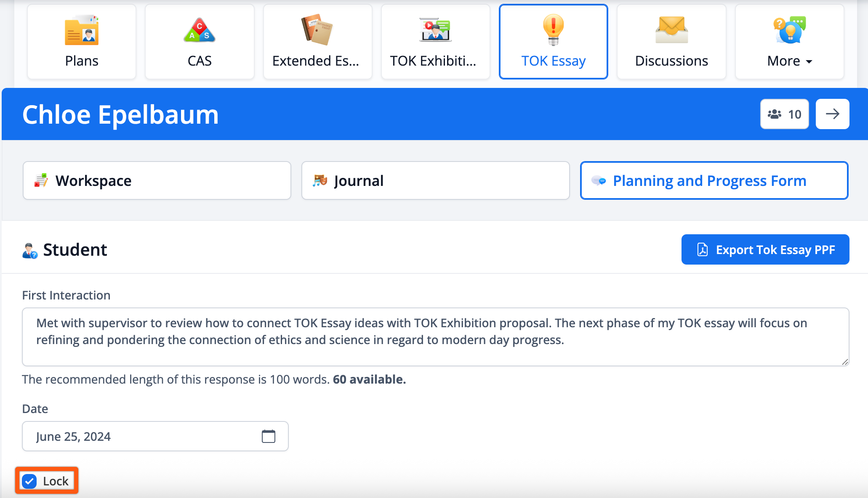Expand the More dropdown menu
The width and height of the screenshot is (868, 498).
click(789, 61)
